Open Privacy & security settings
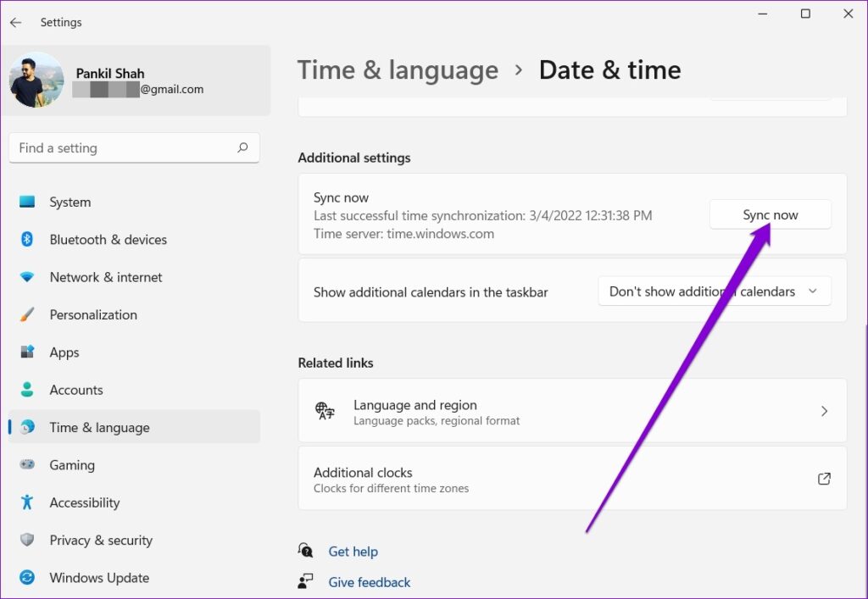Viewport: 868px width, 599px height. point(28,541)
